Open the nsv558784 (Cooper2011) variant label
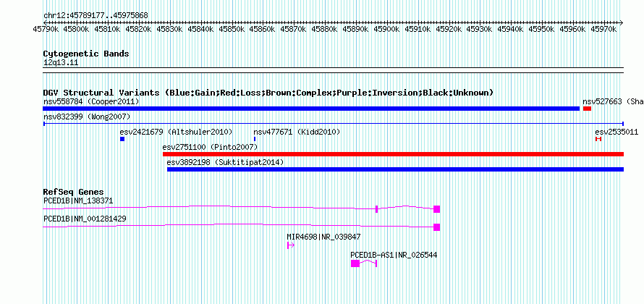Image resolution: width=644 pixels, height=304 pixels. [x=91, y=101]
